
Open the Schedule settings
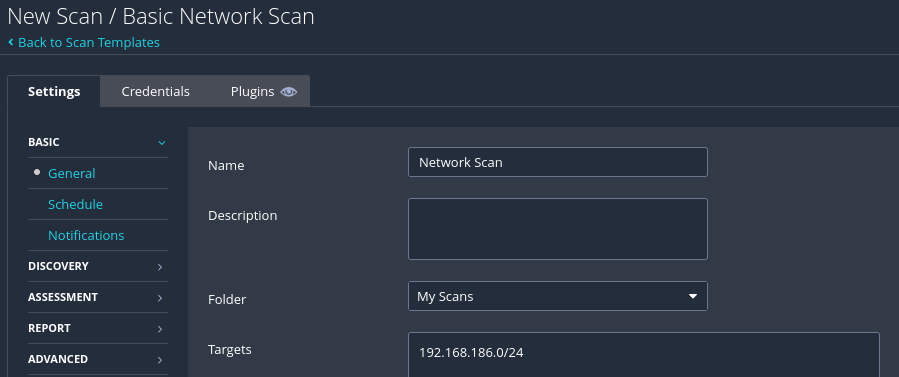coord(75,205)
